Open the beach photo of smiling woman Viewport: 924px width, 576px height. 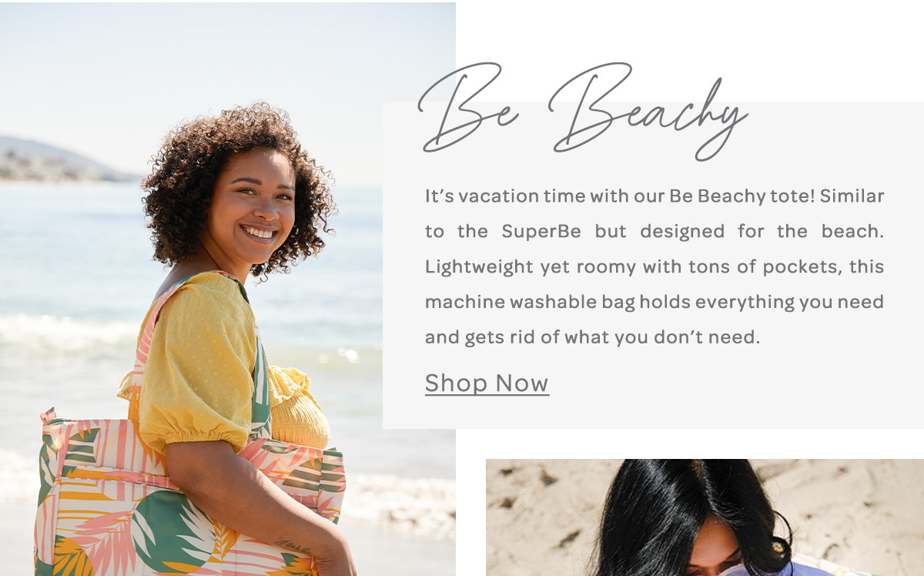coord(228,289)
